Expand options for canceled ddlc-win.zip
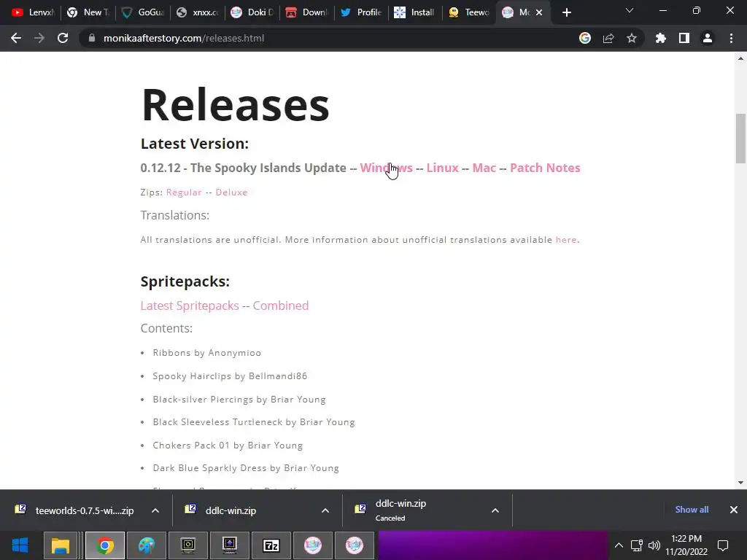Viewport: 747px width, 560px height. click(495, 510)
